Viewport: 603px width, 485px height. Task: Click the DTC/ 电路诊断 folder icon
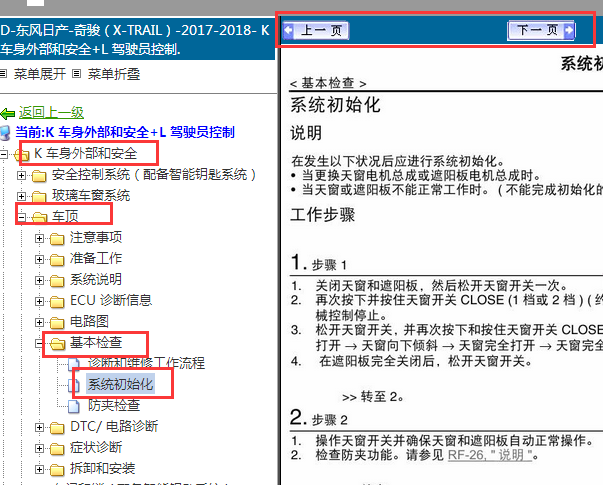[x=57, y=428]
